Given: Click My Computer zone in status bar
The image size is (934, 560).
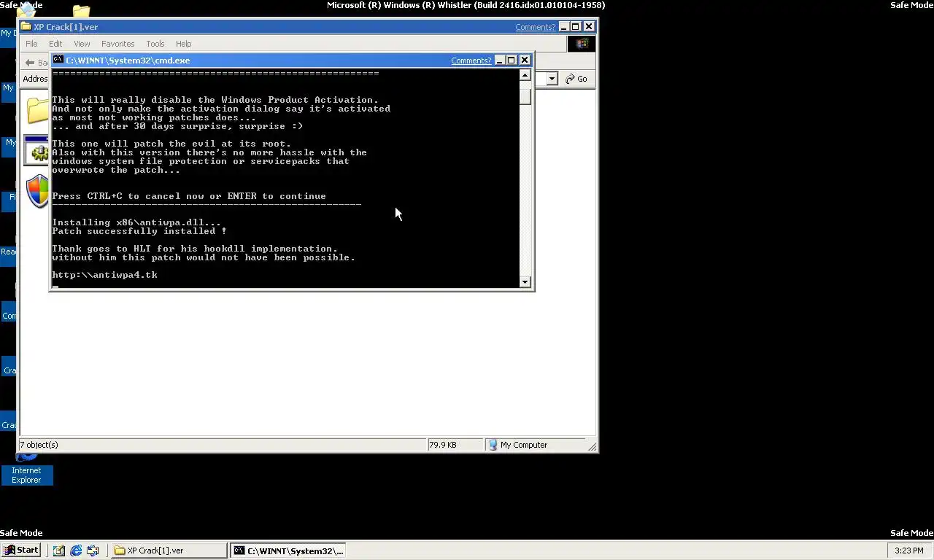Looking at the screenshot, I should 518,445.
